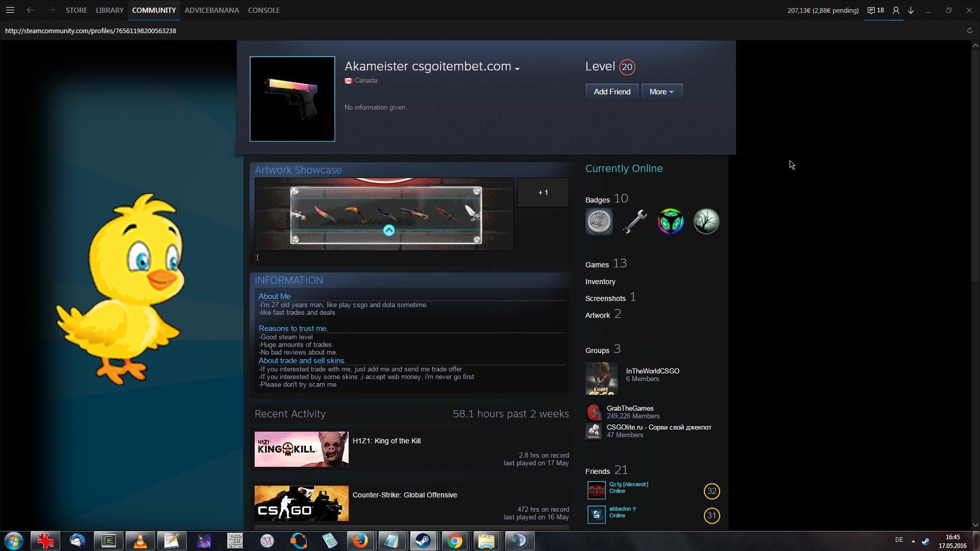Go back with the left arrow

coord(31,10)
